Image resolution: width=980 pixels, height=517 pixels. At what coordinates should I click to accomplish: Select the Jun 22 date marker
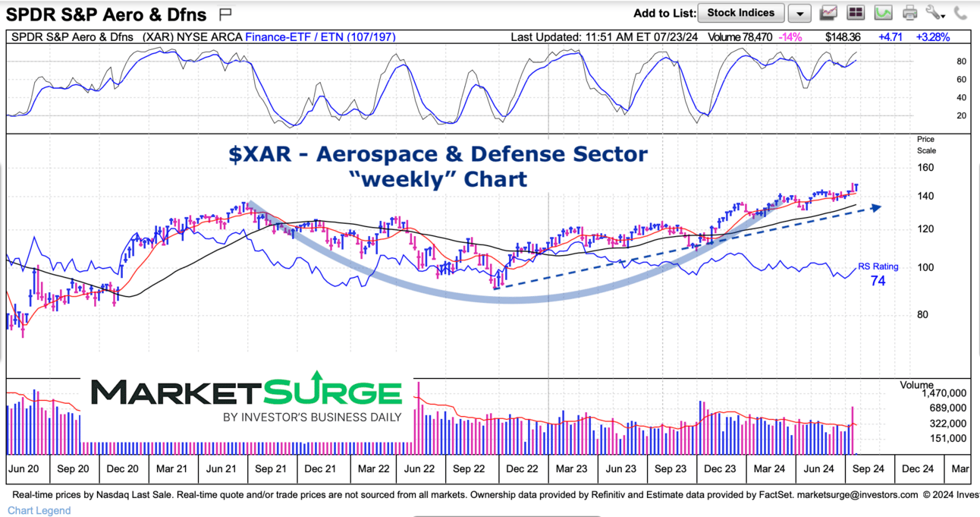419,468
